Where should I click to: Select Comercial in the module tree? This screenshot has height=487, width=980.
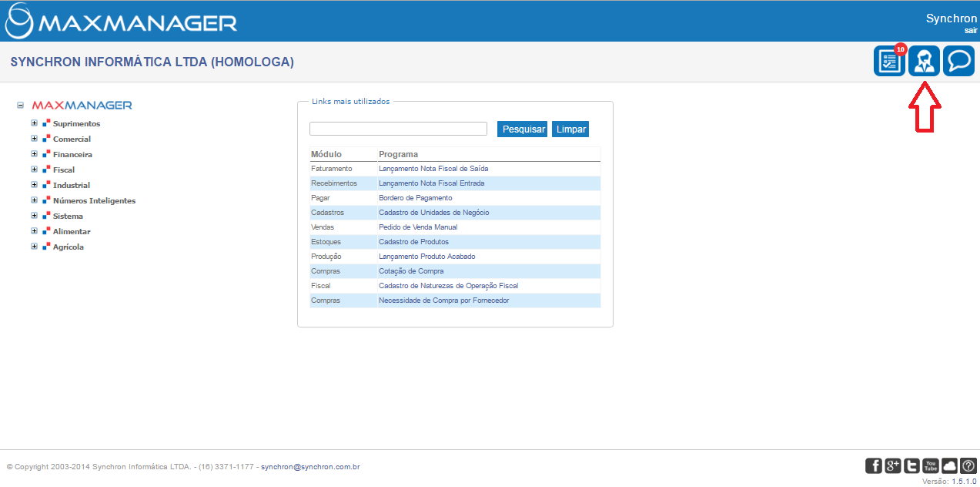pyautogui.click(x=72, y=139)
